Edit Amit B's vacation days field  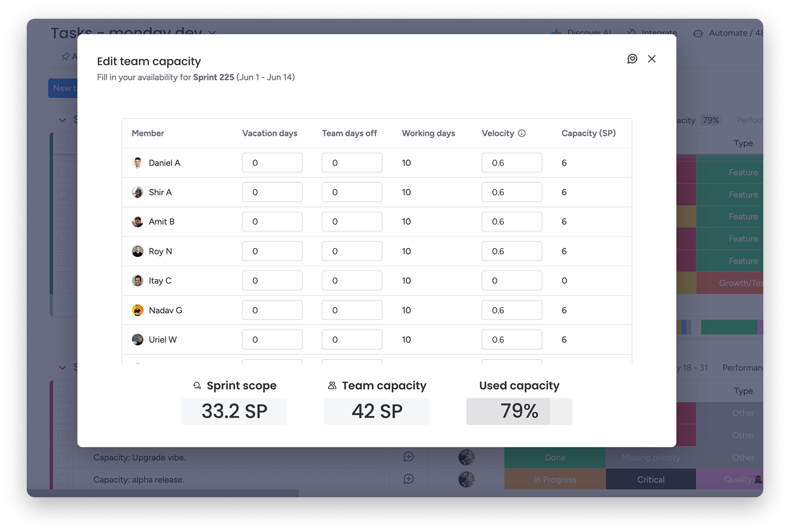tap(272, 221)
